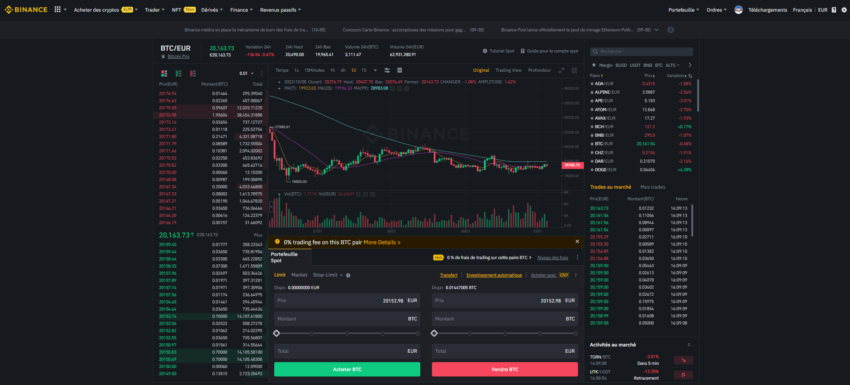Toggle variation/volume column switch icon

click(x=690, y=76)
